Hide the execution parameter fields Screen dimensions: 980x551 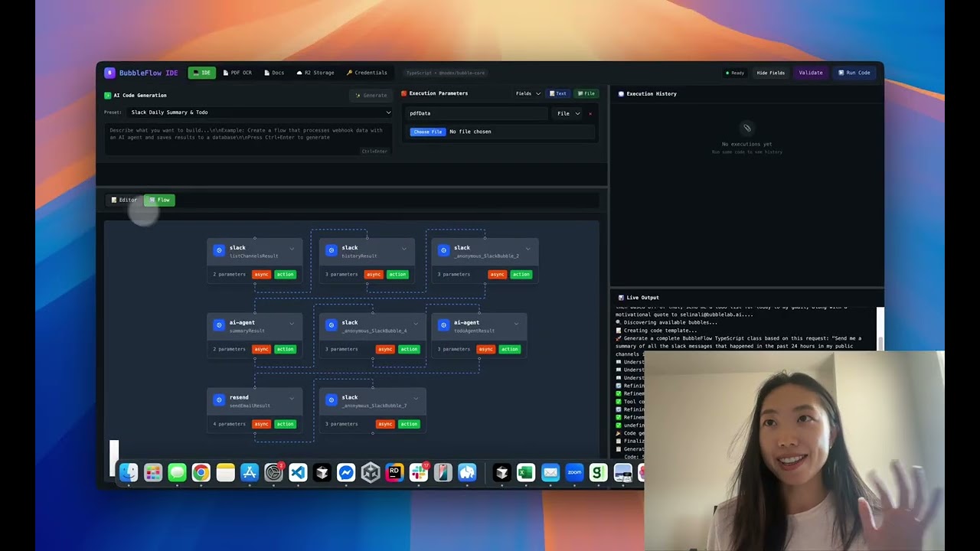(x=770, y=73)
